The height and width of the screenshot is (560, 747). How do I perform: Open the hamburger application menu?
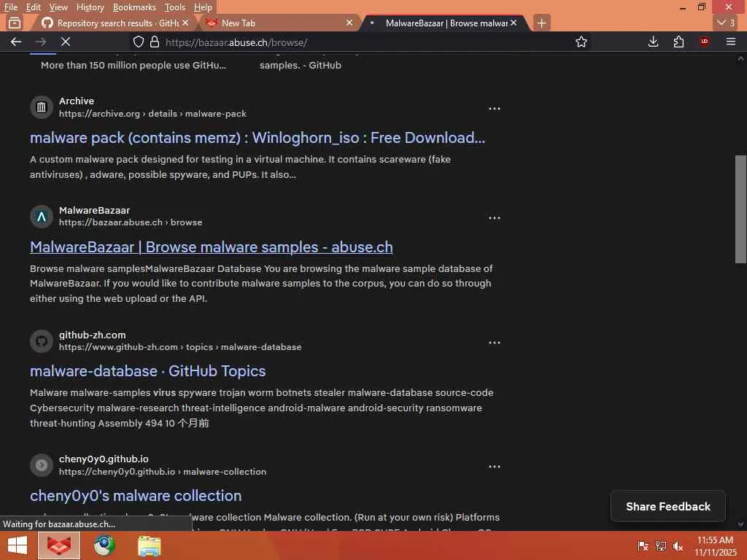tap(730, 42)
